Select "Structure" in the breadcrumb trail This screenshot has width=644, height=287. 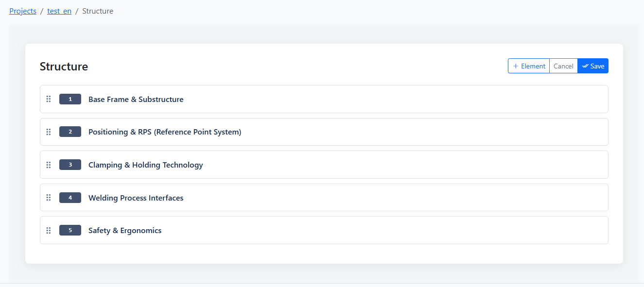pyautogui.click(x=98, y=11)
